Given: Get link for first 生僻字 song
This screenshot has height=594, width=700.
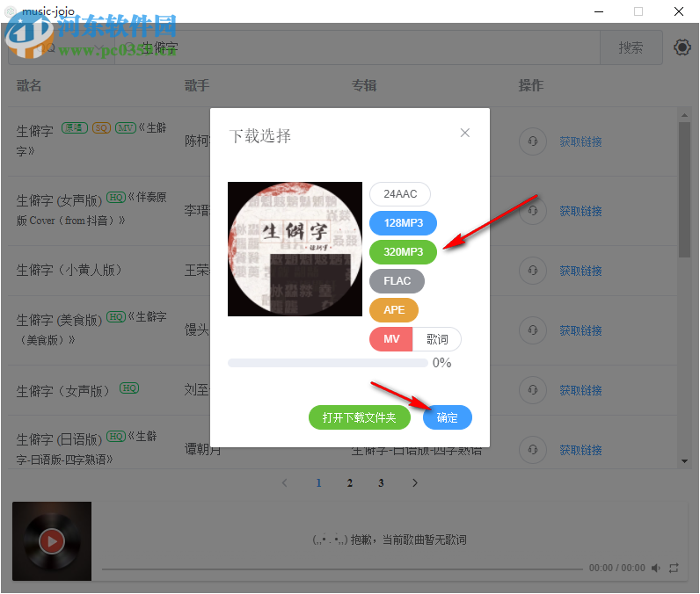Looking at the screenshot, I should tap(580, 141).
